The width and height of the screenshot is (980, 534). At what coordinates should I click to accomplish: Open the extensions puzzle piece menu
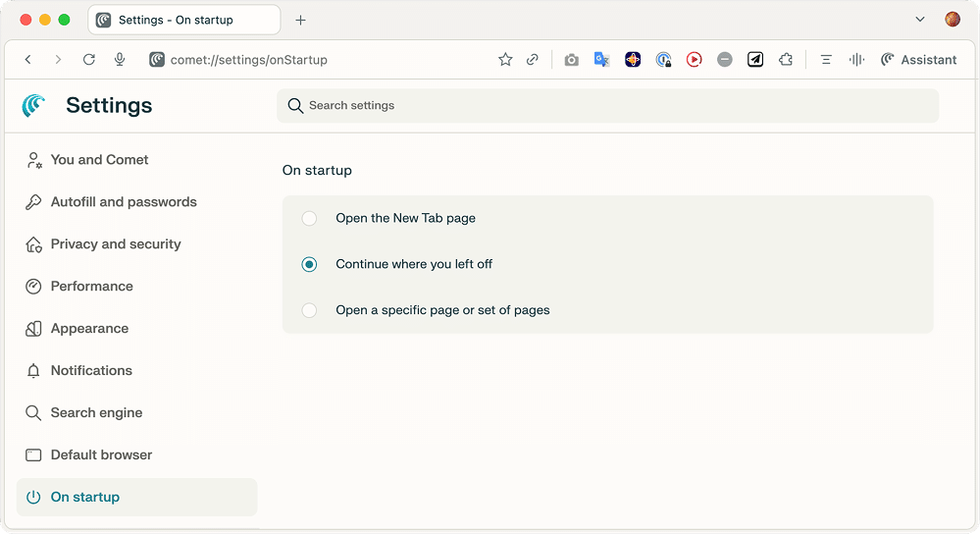[x=786, y=60]
